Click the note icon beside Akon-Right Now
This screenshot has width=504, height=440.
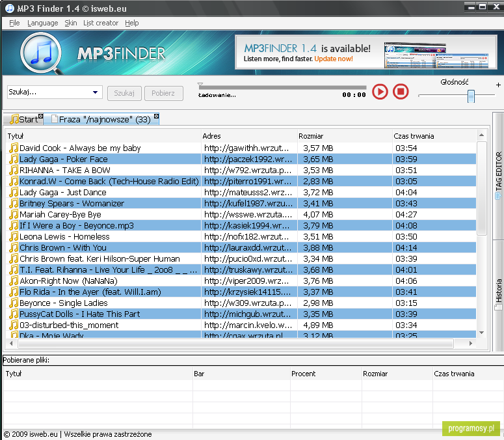(14, 281)
